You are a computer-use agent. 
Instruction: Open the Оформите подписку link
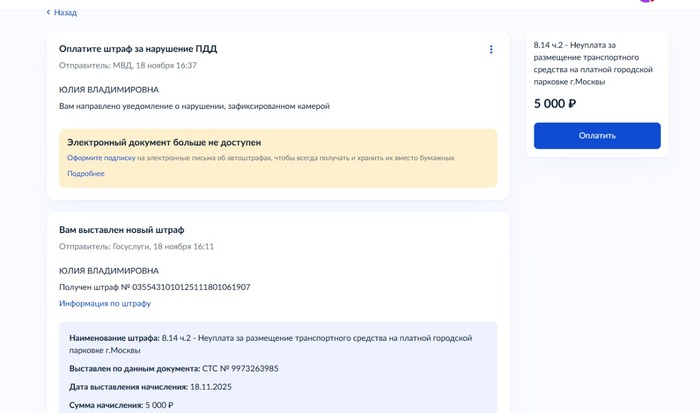point(101,158)
